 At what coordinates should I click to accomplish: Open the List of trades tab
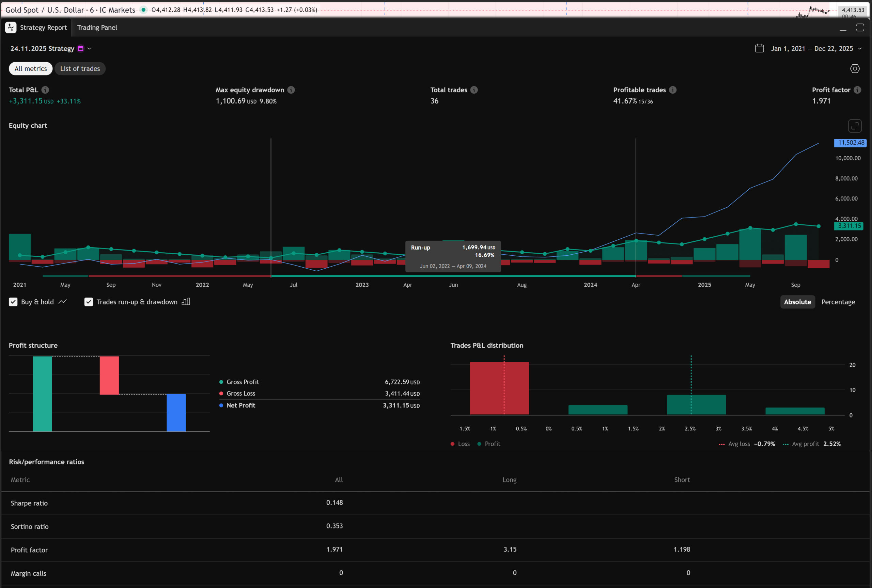pos(80,69)
